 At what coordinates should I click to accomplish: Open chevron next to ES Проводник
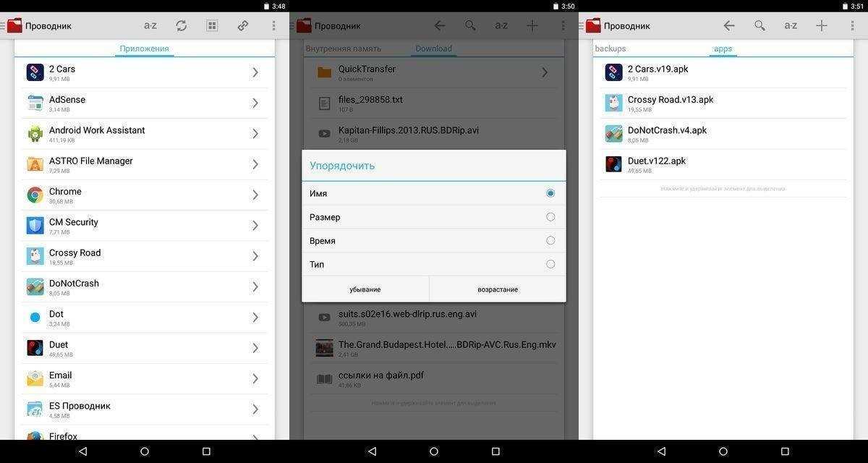(x=255, y=409)
